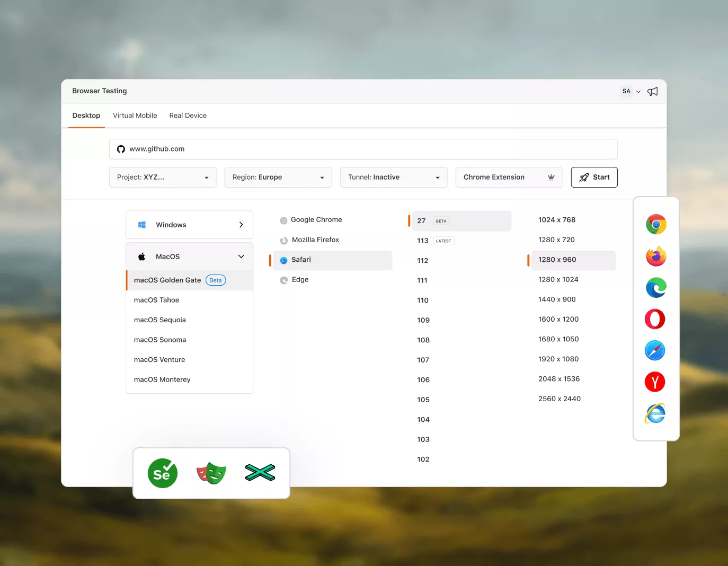
Task: Click the Internet Explorer icon in sidebar
Action: pyautogui.click(x=655, y=413)
